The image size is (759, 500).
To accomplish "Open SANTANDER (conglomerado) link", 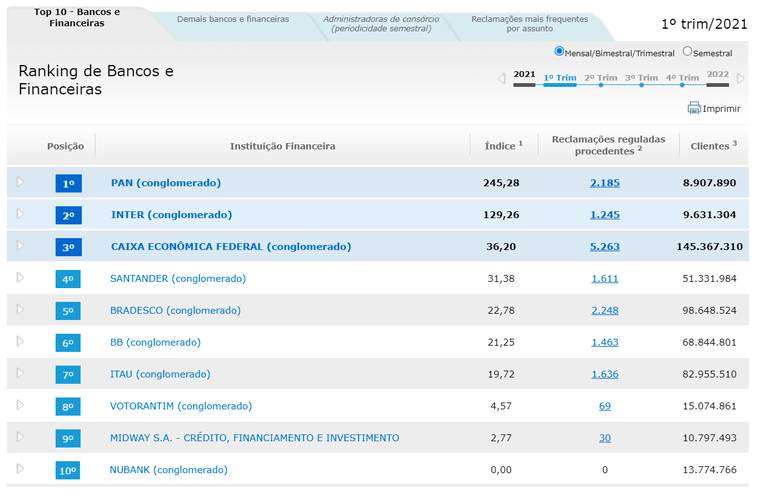I will (x=178, y=279).
